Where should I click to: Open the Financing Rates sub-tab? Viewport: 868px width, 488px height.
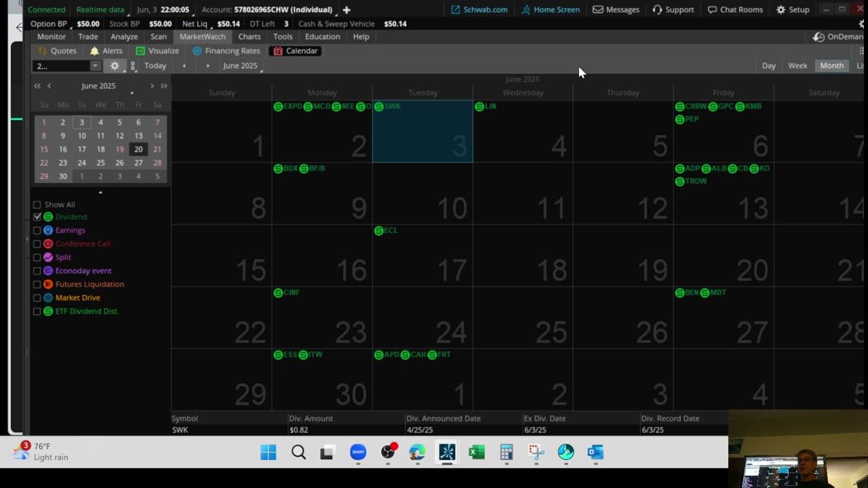pyautogui.click(x=226, y=51)
